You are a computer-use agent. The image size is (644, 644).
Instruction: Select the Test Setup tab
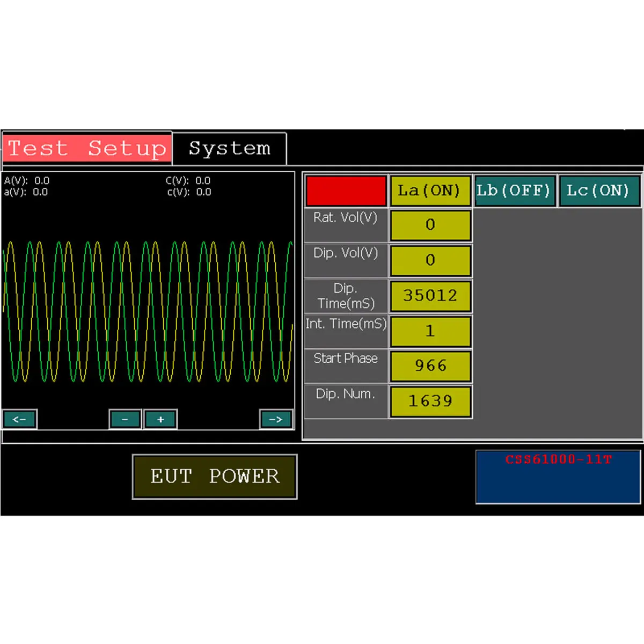click(x=86, y=149)
